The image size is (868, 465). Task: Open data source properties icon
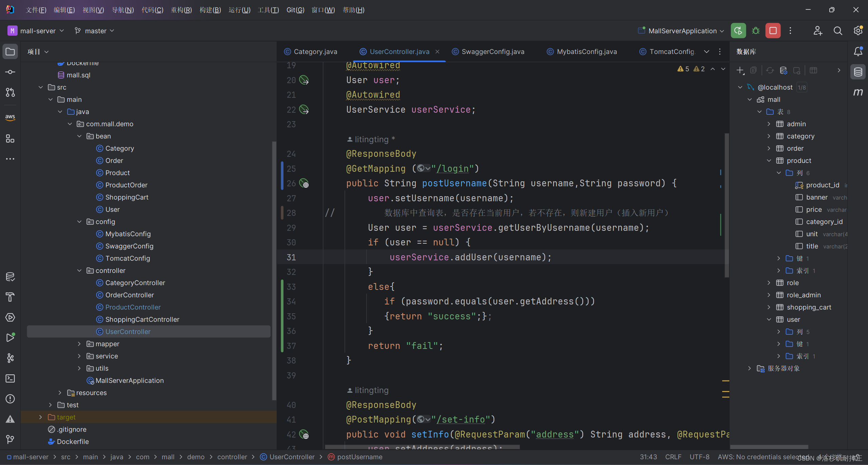tap(783, 70)
